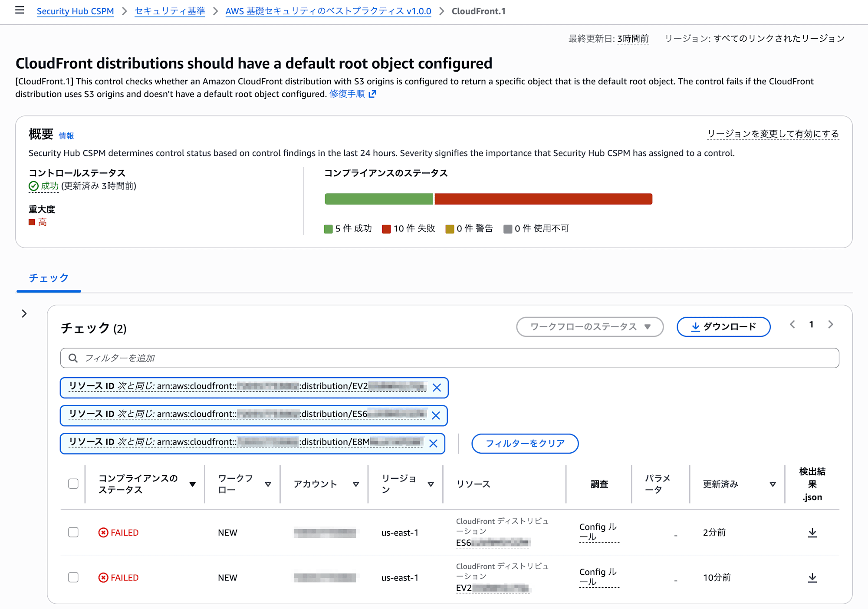Screen dimensions: 868x609
Task: Open the ES6 CloudFront distribution resource
Action: click(x=493, y=543)
